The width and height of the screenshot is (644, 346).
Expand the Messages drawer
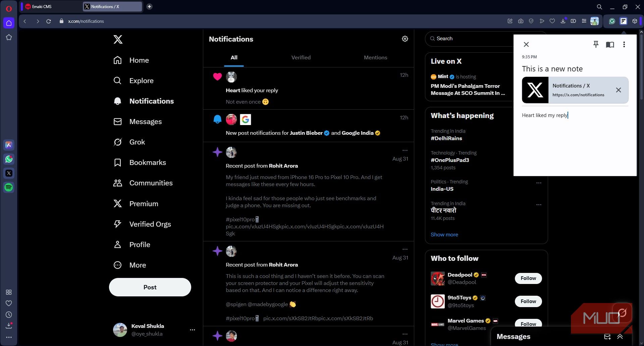(620, 337)
